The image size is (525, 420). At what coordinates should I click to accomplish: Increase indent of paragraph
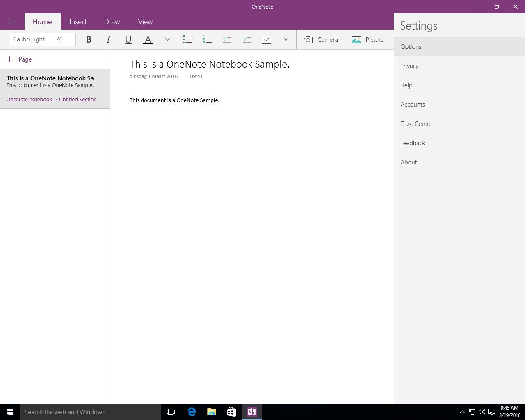[x=247, y=39]
